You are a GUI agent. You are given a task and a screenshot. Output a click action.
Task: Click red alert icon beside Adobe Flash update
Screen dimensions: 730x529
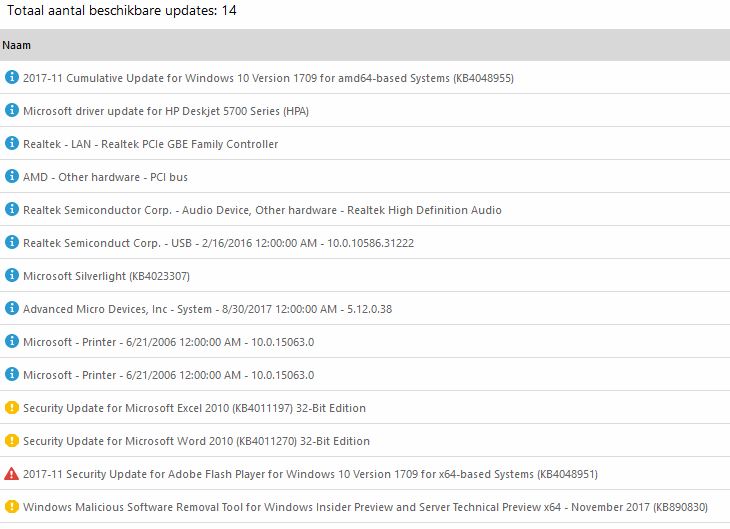click(12, 474)
